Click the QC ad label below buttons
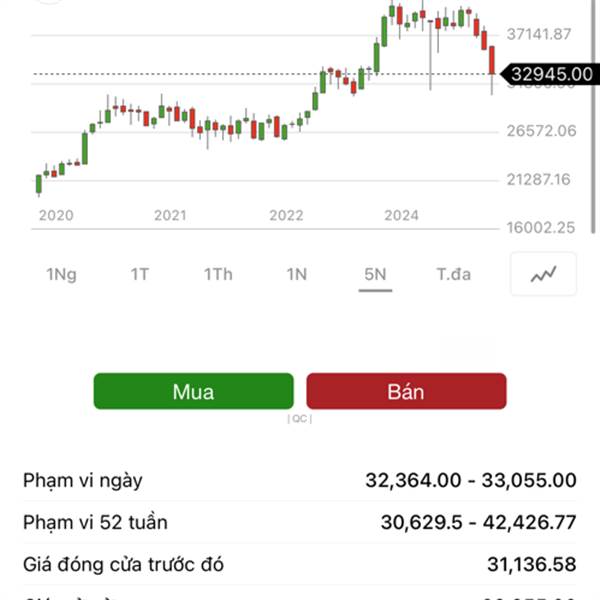 point(300,419)
